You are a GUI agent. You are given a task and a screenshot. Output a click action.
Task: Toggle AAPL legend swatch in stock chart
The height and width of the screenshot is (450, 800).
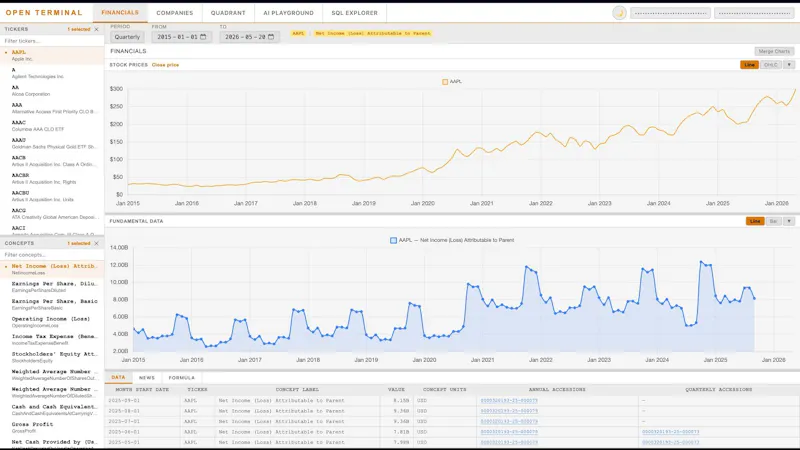[x=445, y=82]
